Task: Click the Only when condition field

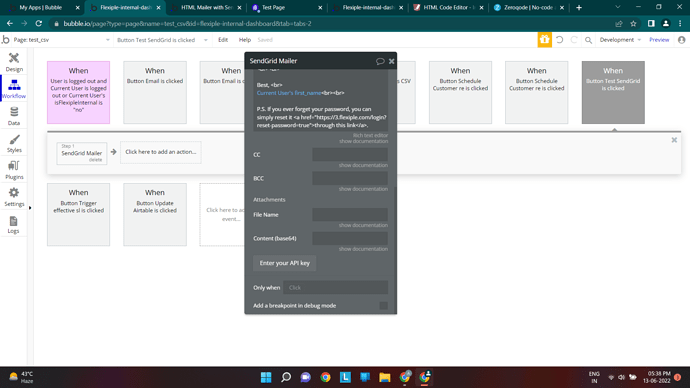Action: coord(335,287)
